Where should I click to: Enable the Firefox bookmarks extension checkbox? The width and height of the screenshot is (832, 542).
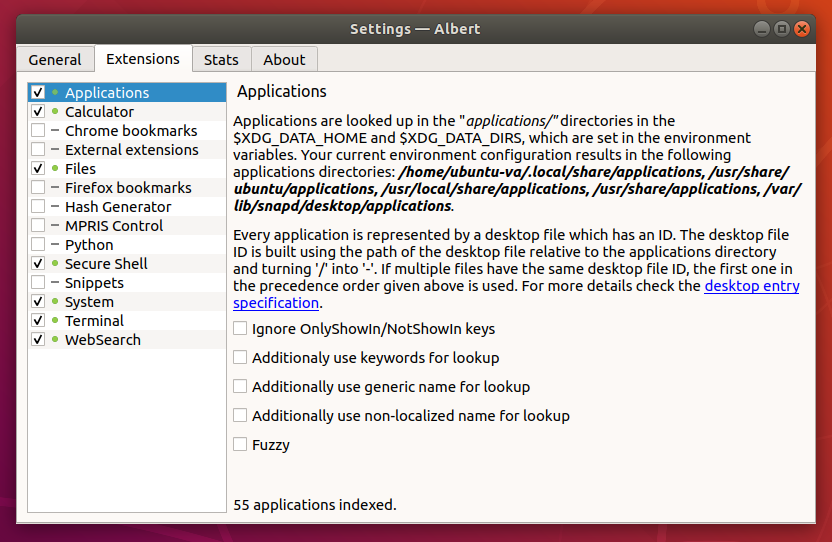[x=38, y=188]
